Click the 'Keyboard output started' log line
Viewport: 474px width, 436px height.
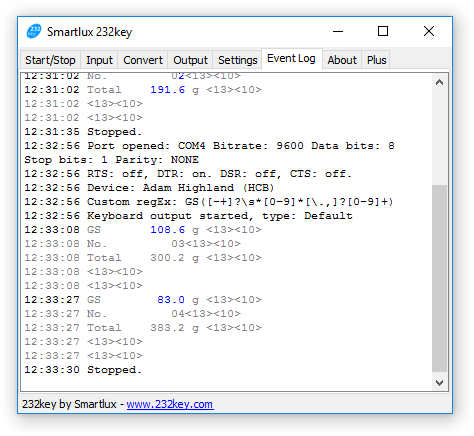tap(188, 216)
